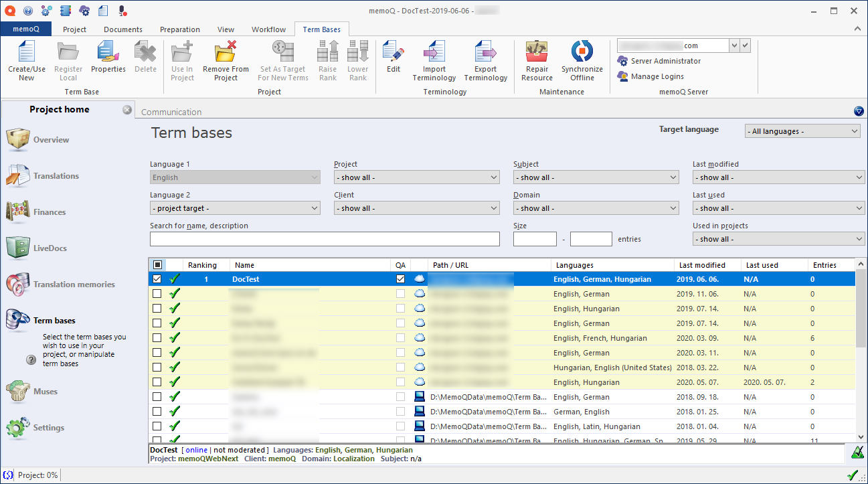Expand the Last modified filter dropdown
868x484 pixels.
(778, 177)
